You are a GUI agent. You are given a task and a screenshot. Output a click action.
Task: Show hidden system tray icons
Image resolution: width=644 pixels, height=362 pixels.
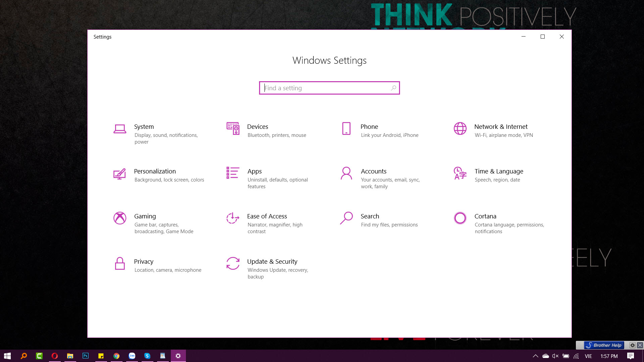(x=535, y=356)
